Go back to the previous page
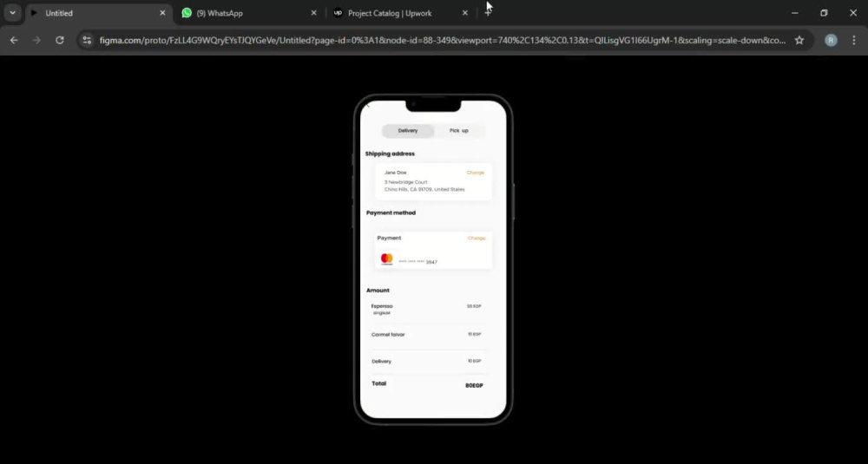 click(14, 41)
